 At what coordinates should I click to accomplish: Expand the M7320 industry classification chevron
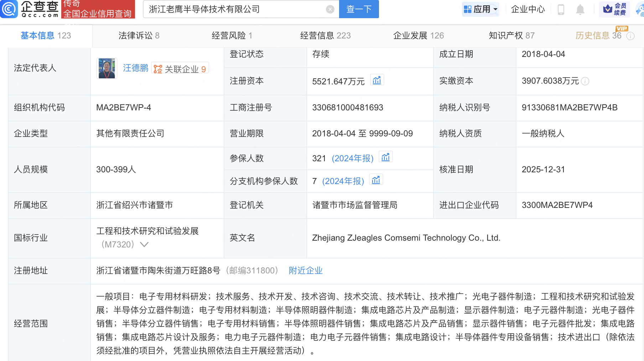[x=144, y=245]
